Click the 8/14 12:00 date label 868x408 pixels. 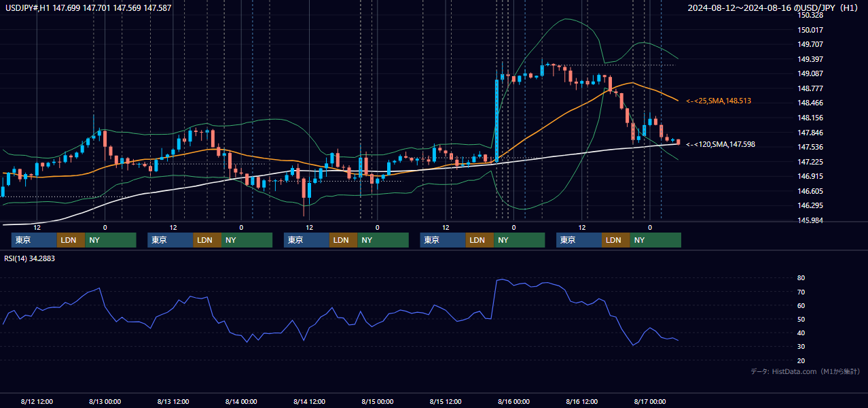tap(310, 402)
